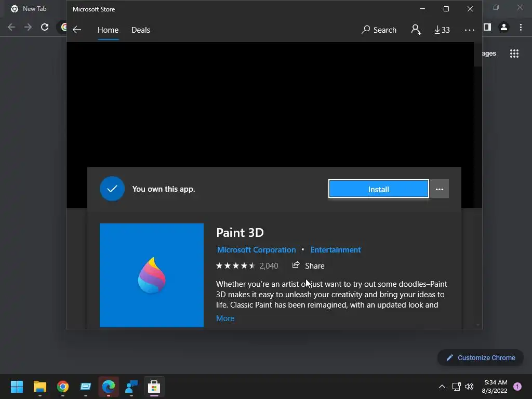The height and width of the screenshot is (399, 532).
Task: Open the Home tab in Microsoft Store
Action: [108, 30]
